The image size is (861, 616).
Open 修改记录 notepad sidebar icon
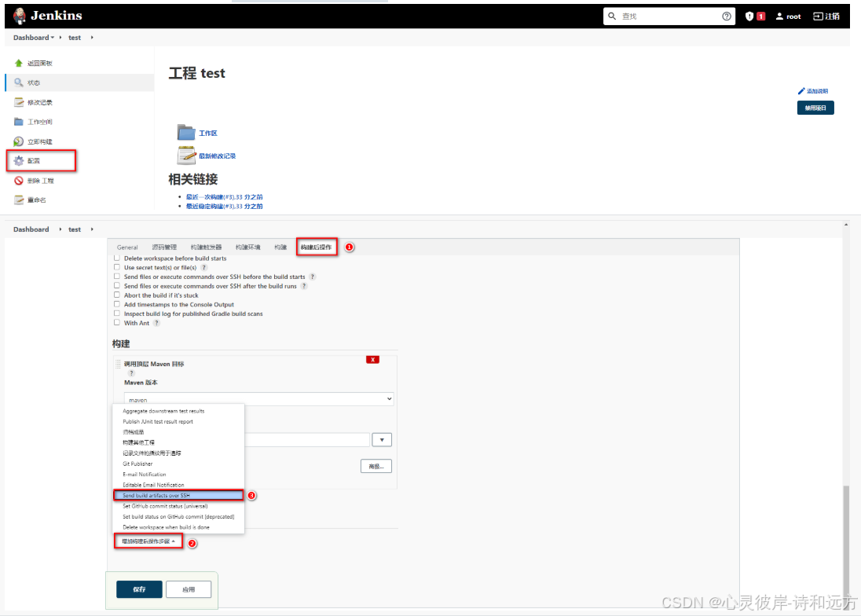[19, 102]
